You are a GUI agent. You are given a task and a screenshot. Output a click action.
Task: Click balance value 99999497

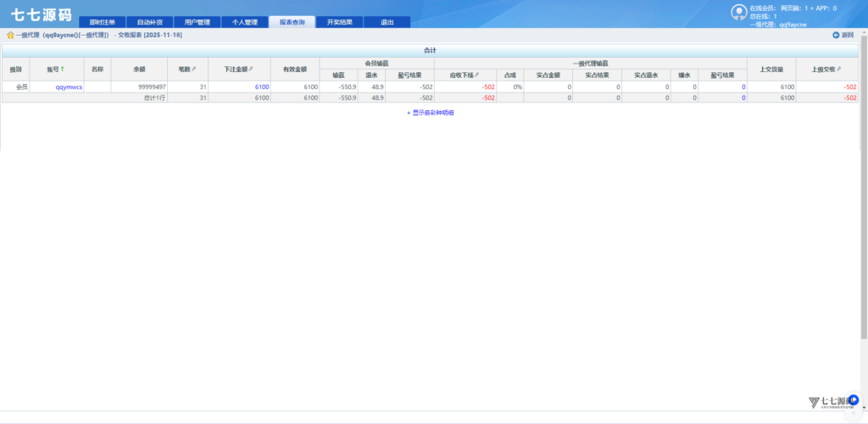pos(153,86)
